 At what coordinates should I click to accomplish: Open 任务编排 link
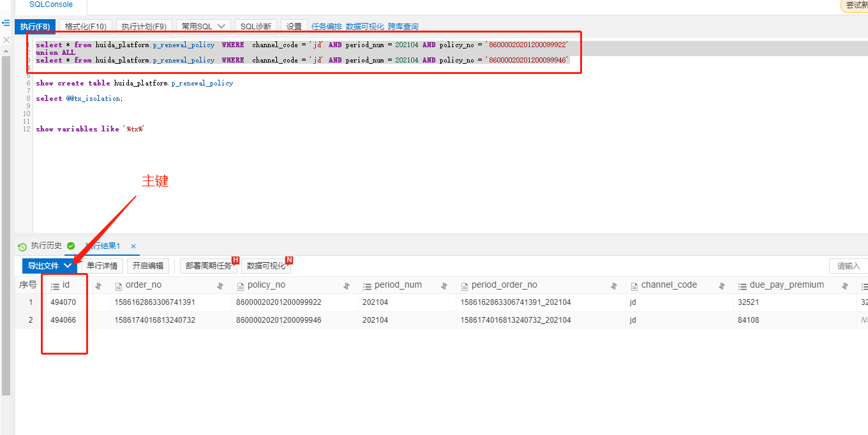coord(327,27)
